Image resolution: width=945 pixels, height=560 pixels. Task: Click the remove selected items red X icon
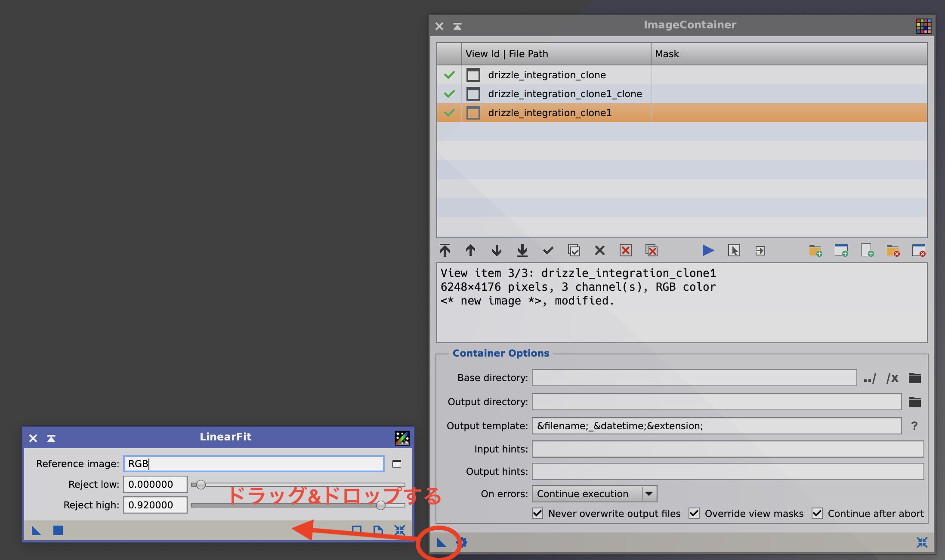[x=626, y=250]
